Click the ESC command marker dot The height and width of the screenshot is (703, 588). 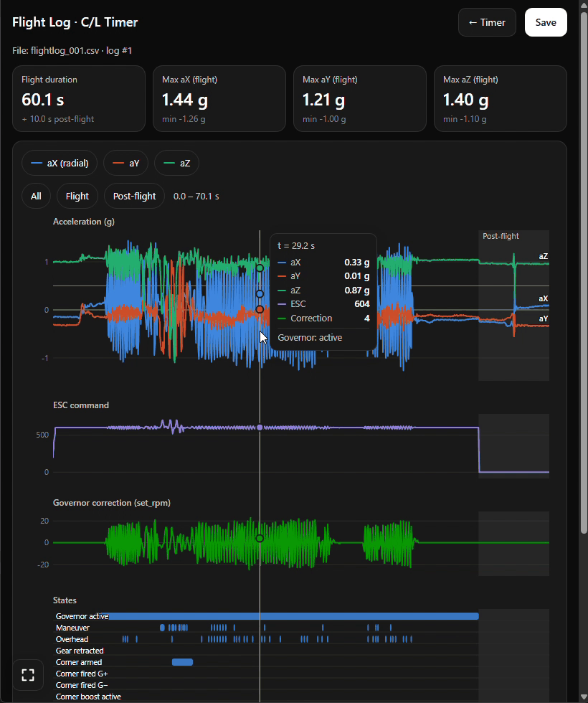[260, 428]
